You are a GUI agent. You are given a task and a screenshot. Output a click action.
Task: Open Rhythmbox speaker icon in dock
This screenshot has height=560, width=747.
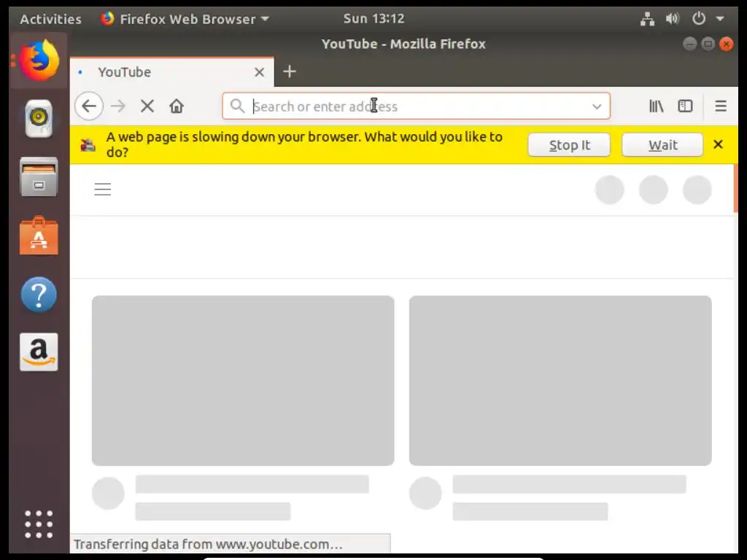click(39, 118)
